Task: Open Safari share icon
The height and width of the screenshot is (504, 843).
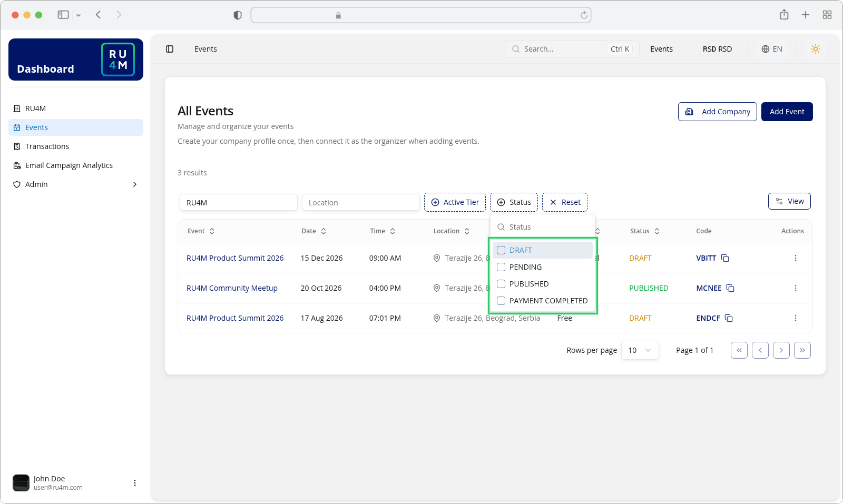Action: 784,15
